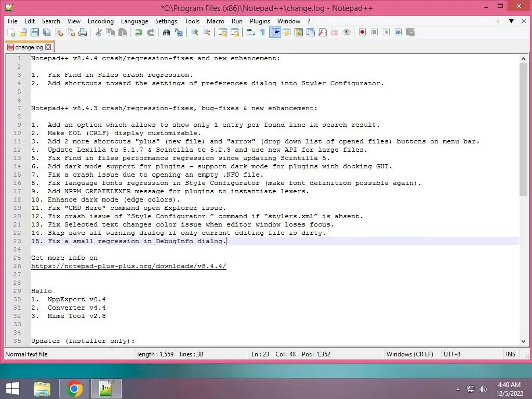The image size is (532, 399).
Task: Open the Search menu
Action: pyautogui.click(x=51, y=21)
